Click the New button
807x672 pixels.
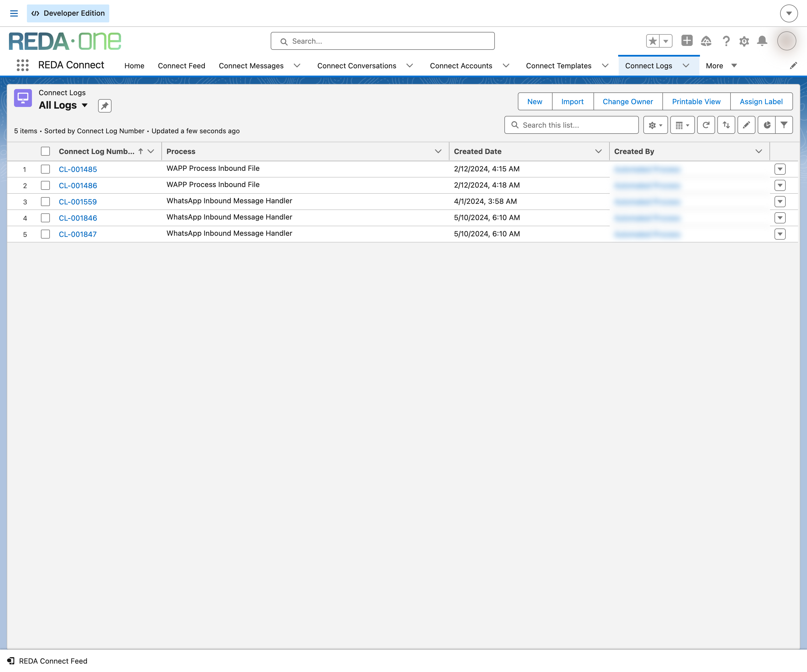[535, 101]
